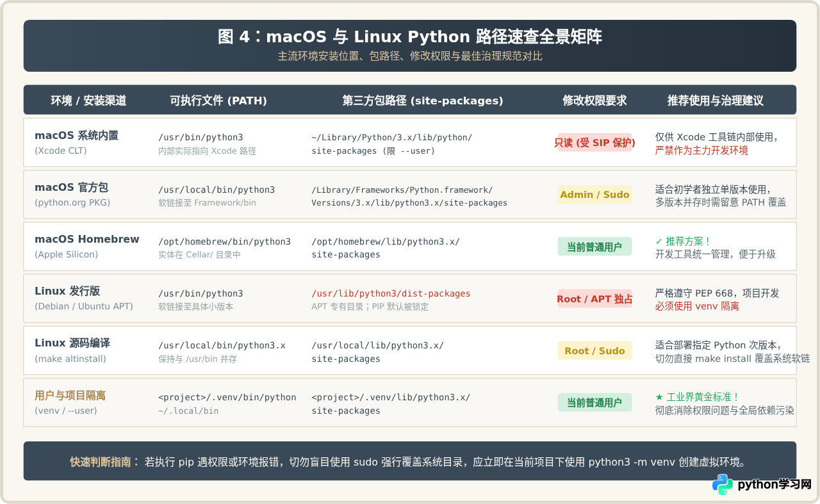
Task: Select the warning "严禁作为主力开发环境"
Action: 701,150
